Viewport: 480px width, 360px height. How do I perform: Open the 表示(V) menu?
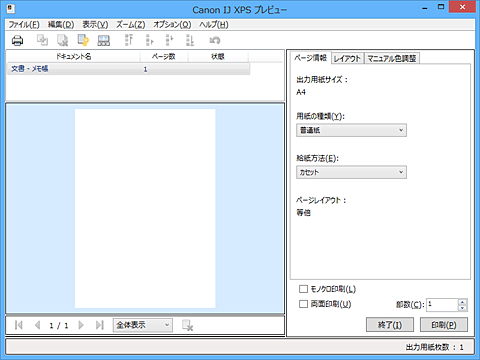click(x=95, y=25)
